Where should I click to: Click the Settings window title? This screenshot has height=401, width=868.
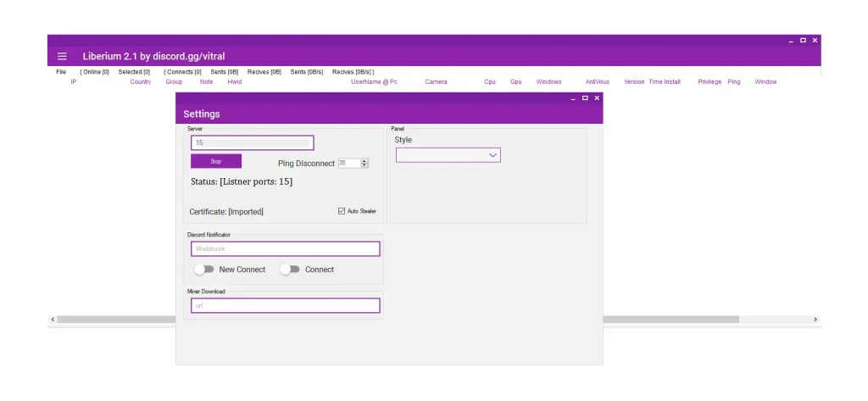[x=202, y=114]
